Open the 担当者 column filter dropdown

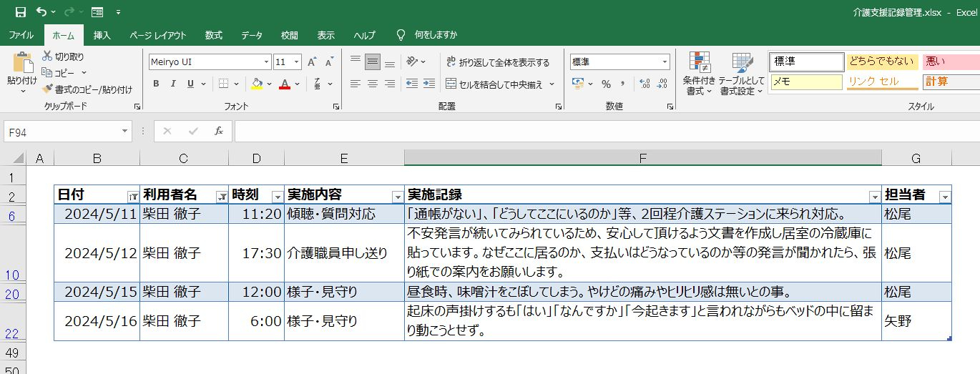pos(945,197)
